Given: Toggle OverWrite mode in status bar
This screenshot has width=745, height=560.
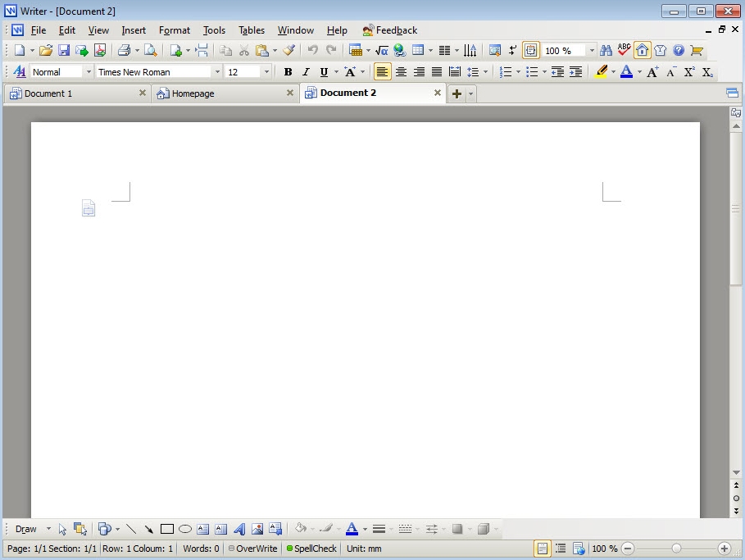Looking at the screenshot, I should pos(253,549).
